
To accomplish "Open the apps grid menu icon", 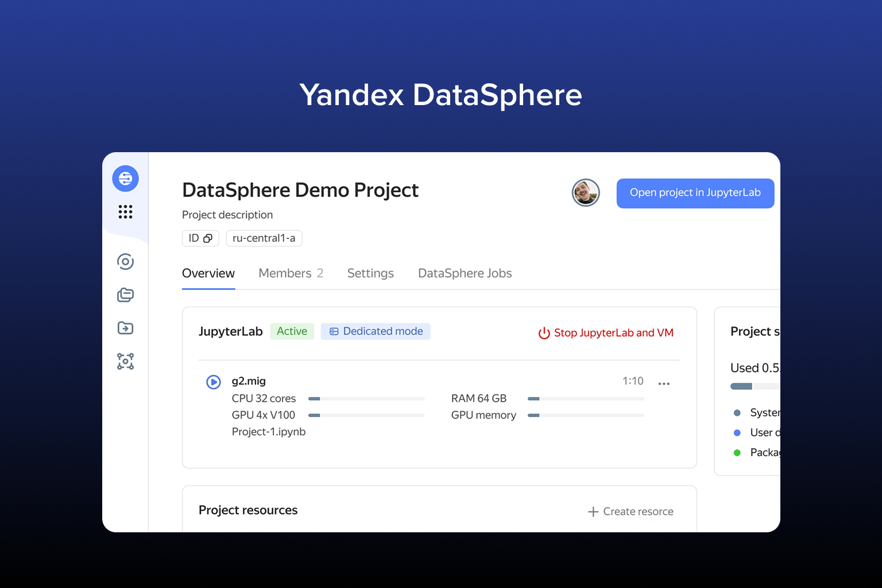I will point(125,212).
